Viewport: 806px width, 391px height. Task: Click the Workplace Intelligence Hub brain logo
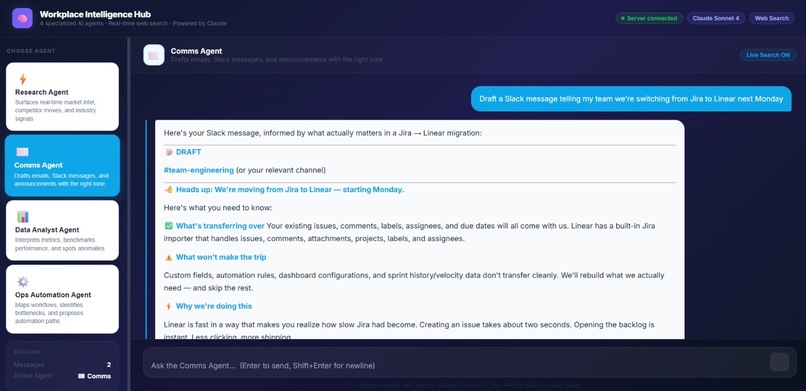point(22,18)
